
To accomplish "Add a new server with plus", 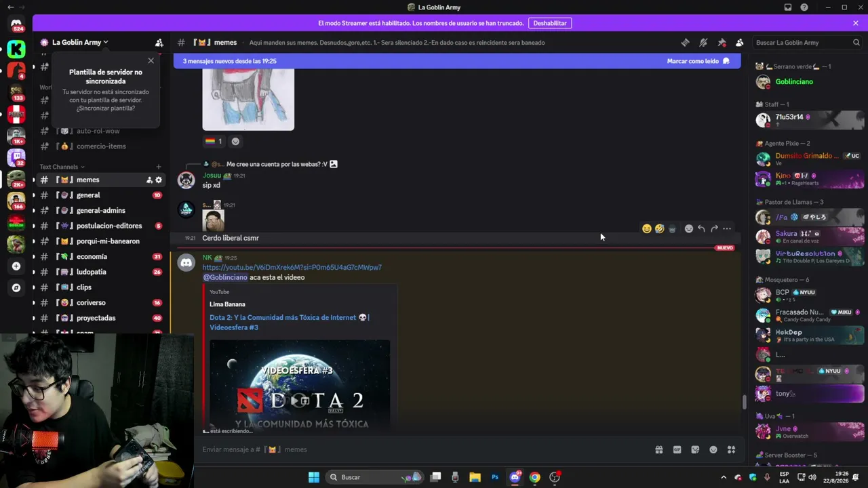I will click(16, 266).
